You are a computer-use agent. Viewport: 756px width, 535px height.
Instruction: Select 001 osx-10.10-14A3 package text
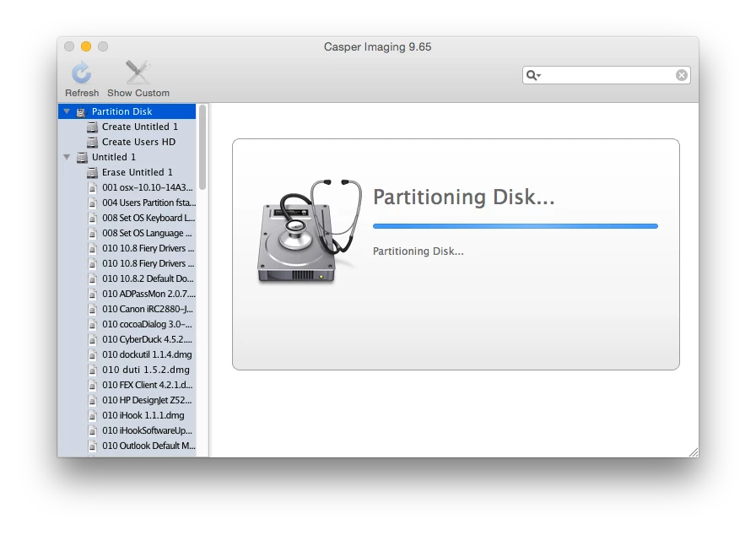point(147,187)
